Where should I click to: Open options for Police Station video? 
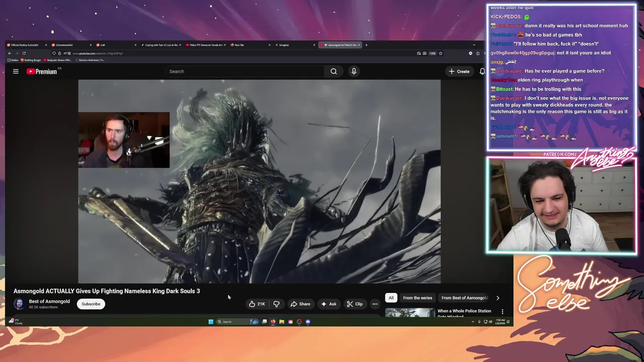(502, 312)
